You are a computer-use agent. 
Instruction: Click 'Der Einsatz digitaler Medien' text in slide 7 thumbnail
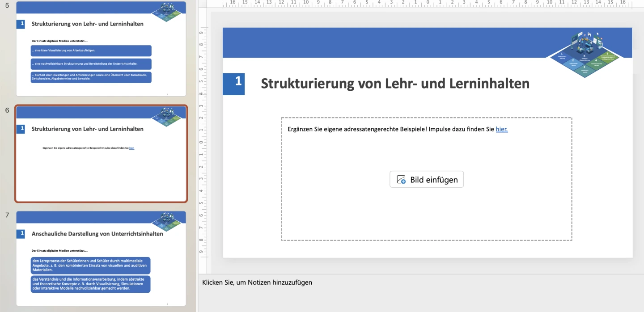click(x=59, y=250)
